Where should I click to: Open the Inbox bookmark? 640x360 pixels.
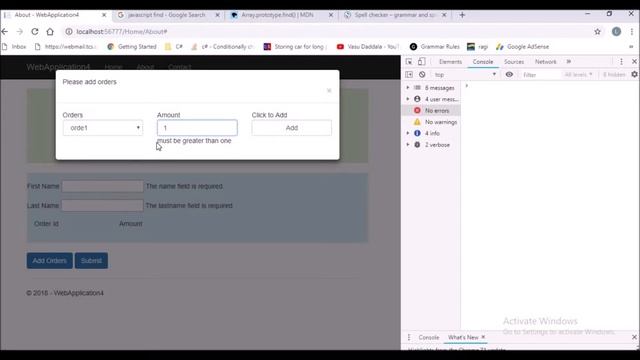coord(14,47)
